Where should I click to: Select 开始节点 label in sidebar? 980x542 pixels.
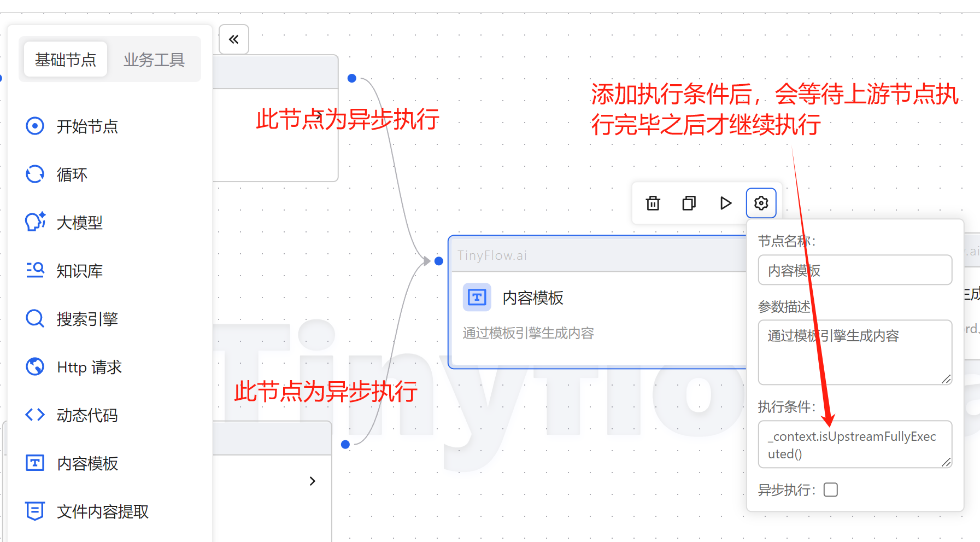tap(87, 127)
